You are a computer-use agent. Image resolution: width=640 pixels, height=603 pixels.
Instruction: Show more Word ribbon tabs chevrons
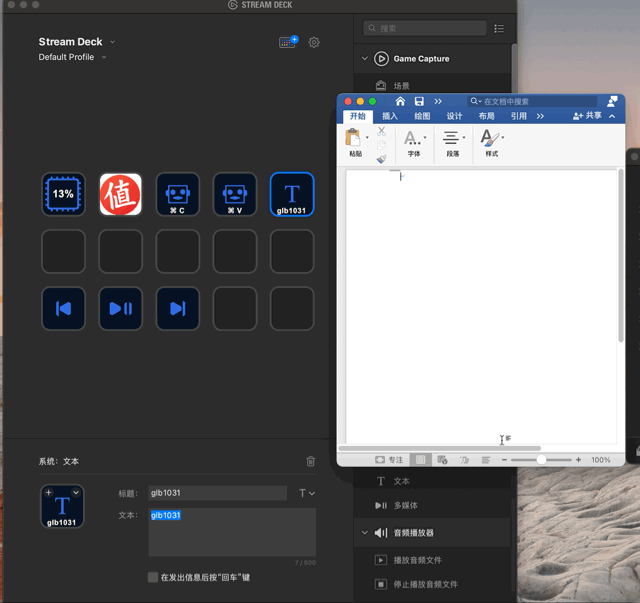point(540,116)
